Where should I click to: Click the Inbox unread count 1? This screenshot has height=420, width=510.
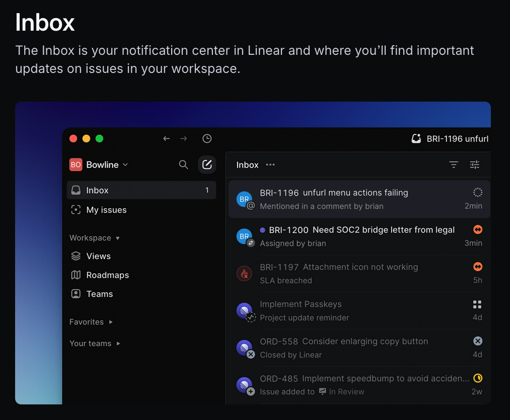tap(207, 190)
